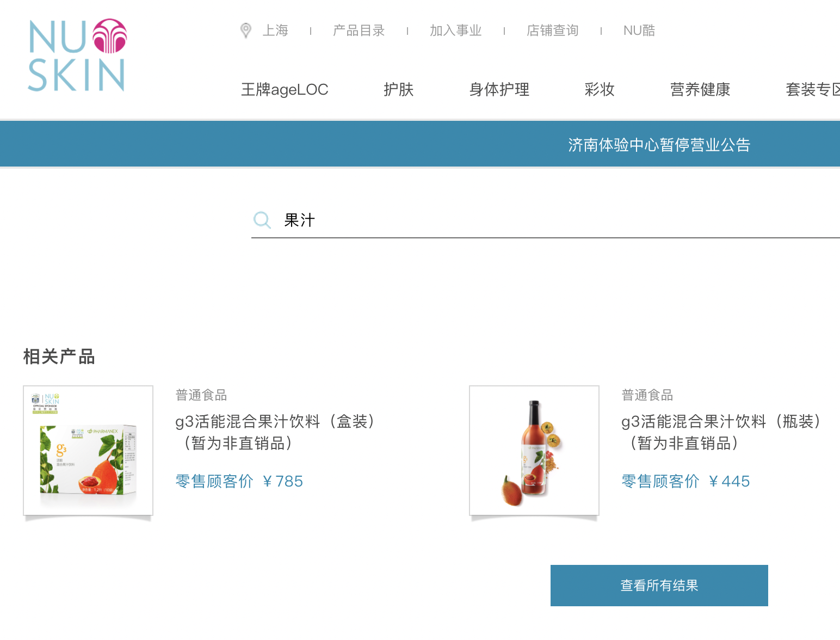Open g3活能混合果汁饮料（盒装）product title link
This screenshot has height=640, width=840.
pyautogui.click(x=275, y=432)
